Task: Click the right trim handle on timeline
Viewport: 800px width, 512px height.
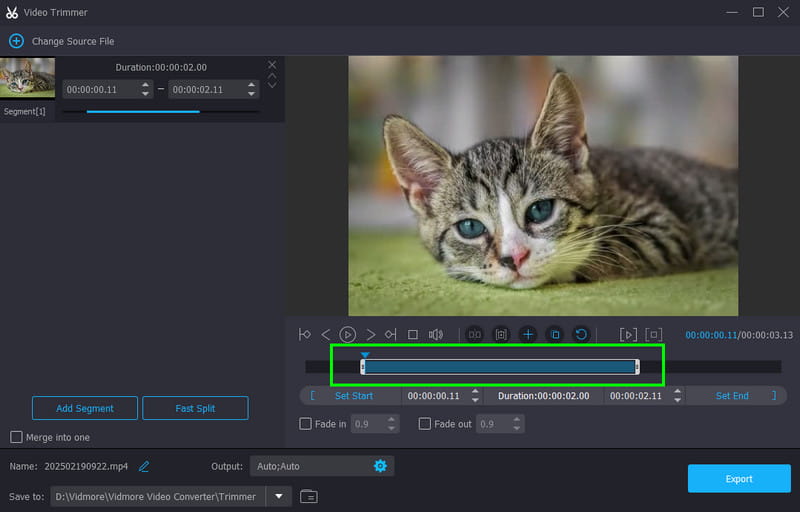Action: [637, 367]
